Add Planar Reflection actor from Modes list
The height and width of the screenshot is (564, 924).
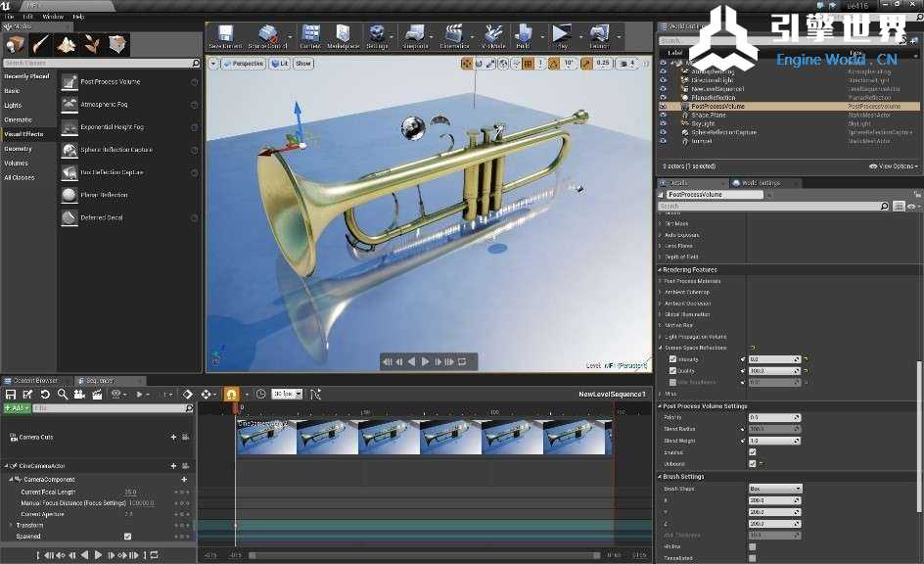click(103, 195)
